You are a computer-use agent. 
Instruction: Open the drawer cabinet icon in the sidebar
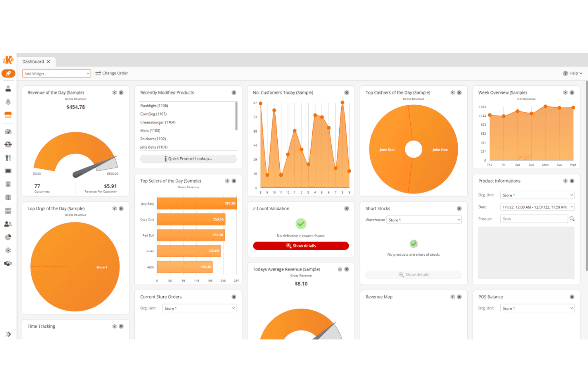point(8,211)
